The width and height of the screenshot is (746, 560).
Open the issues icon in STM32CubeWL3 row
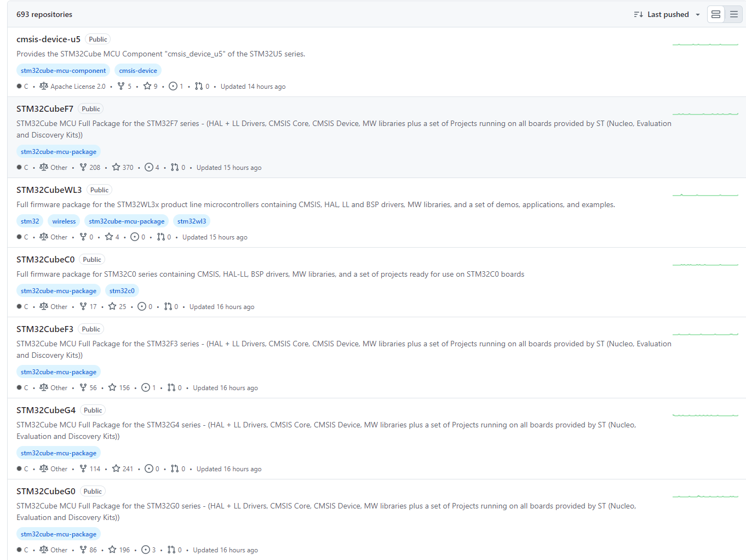(x=135, y=237)
